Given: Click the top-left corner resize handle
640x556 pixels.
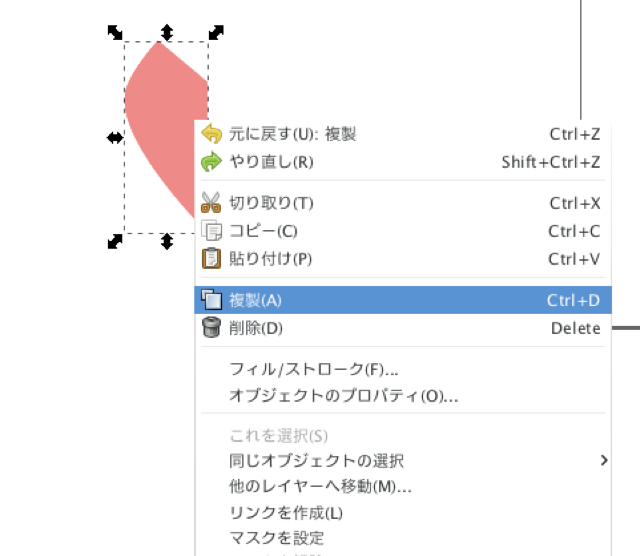Looking at the screenshot, I should pyautogui.click(x=115, y=33).
